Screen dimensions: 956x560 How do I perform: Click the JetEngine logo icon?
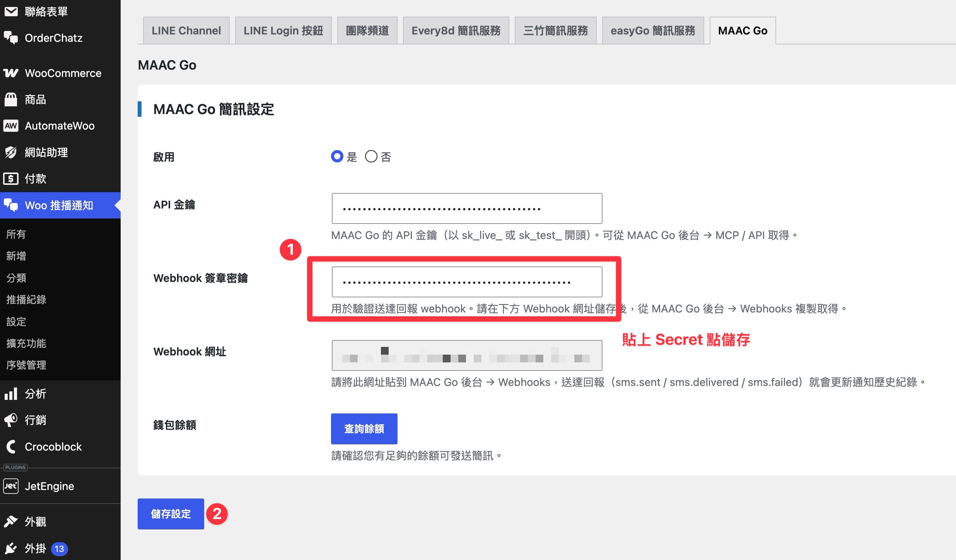coord(11,486)
